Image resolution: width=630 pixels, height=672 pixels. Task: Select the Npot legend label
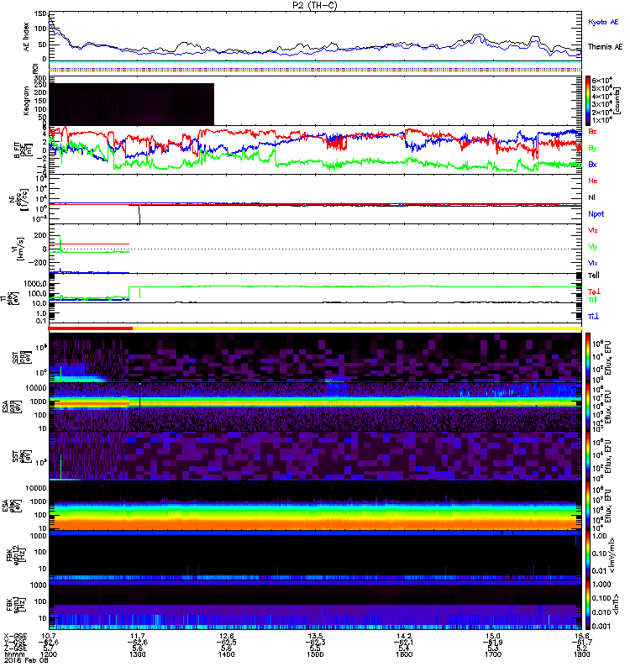point(596,213)
